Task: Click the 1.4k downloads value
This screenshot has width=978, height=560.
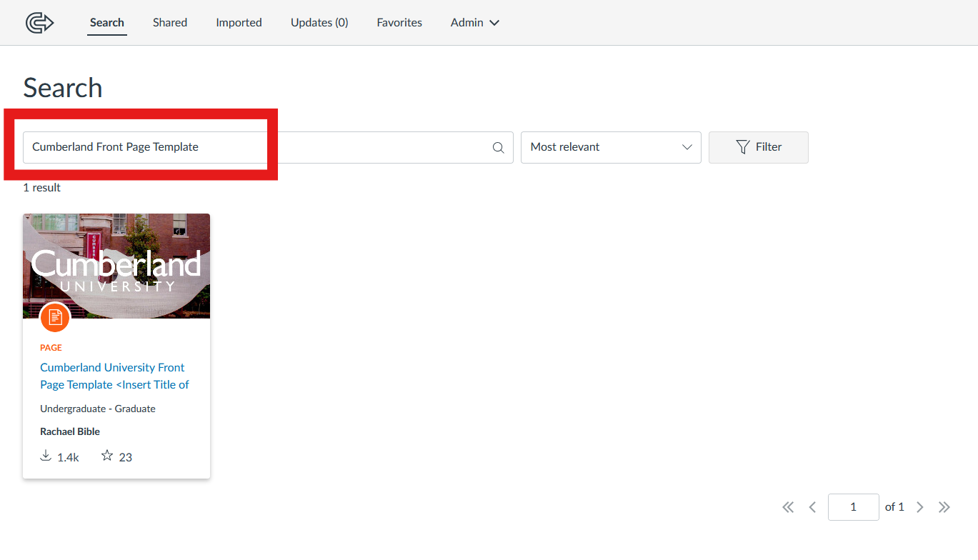Action: pos(68,457)
